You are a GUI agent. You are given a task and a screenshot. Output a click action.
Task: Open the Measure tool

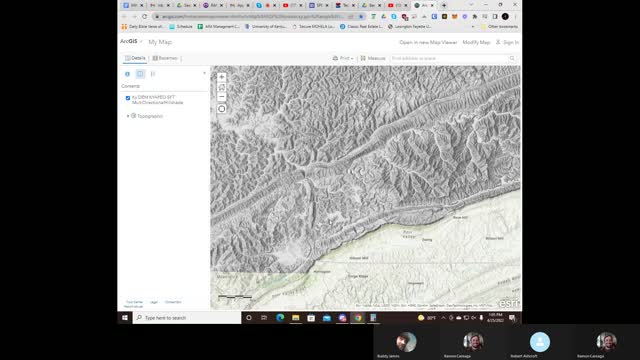pyautogui.click(x=373, y=58)
